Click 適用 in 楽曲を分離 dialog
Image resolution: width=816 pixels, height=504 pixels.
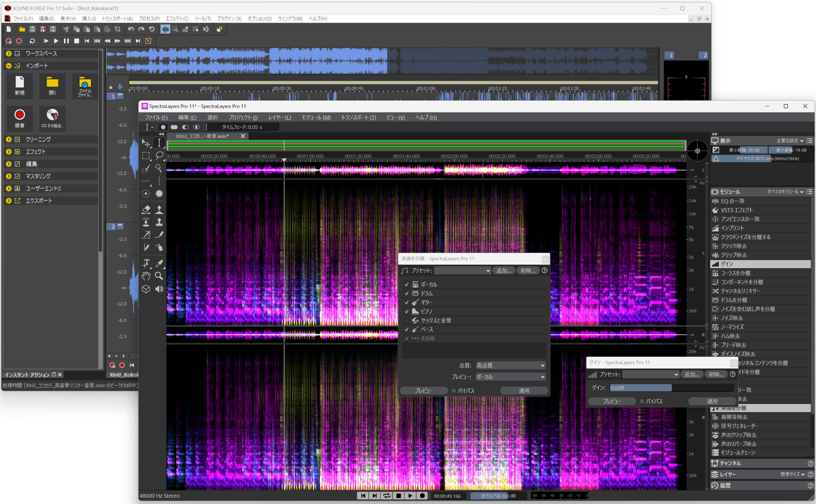(524, 391)
